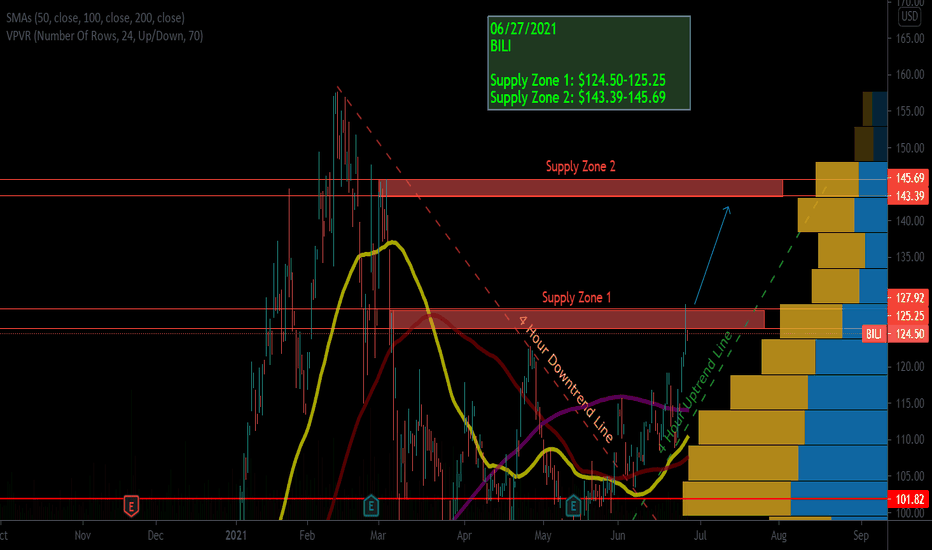Select the Supply Zone 2 red rectangle
The width and height of the screenshot is (932, 550).
581,188
